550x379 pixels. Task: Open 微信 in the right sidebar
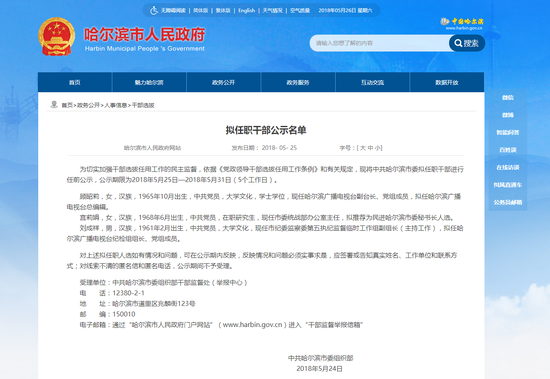[x=508, y=98]
